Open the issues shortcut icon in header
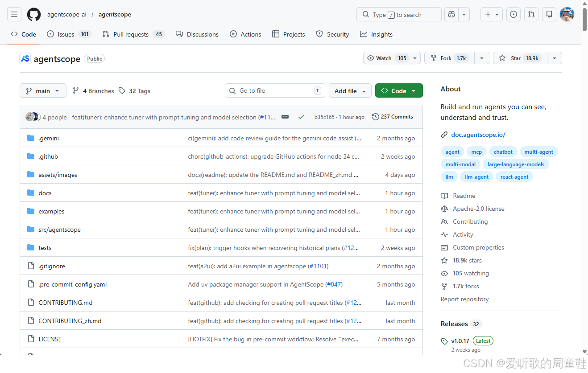The image size is (588, 373). click(x=513, y=14)
